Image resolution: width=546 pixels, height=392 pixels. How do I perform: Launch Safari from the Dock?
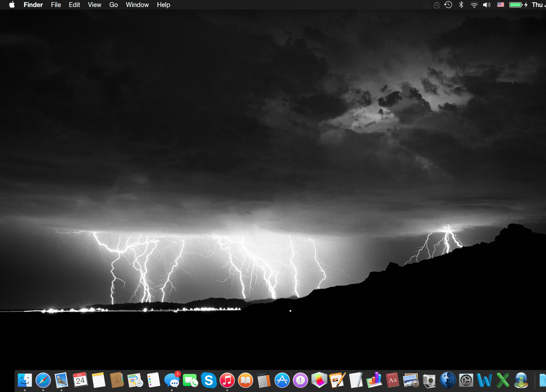pos(43,380)
